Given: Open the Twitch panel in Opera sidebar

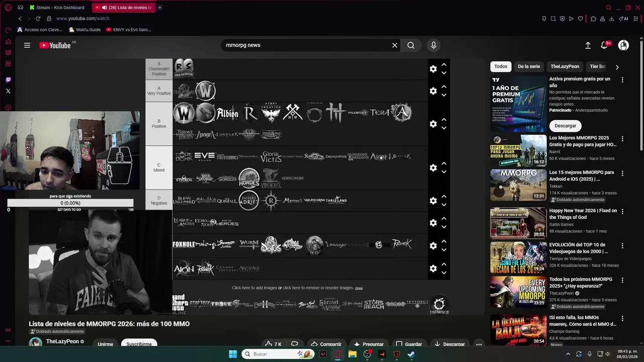Looking at the screenshot, I should [8, 79].
